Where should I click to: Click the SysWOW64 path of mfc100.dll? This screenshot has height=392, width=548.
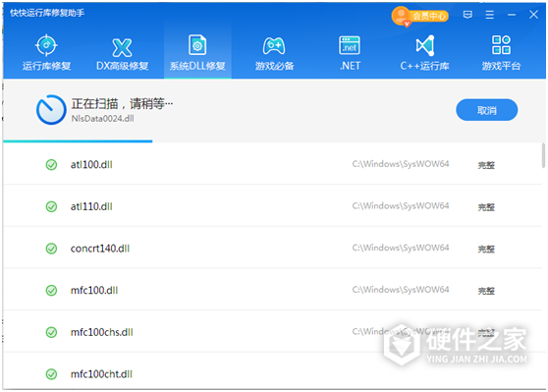click(x=401, y=290)
